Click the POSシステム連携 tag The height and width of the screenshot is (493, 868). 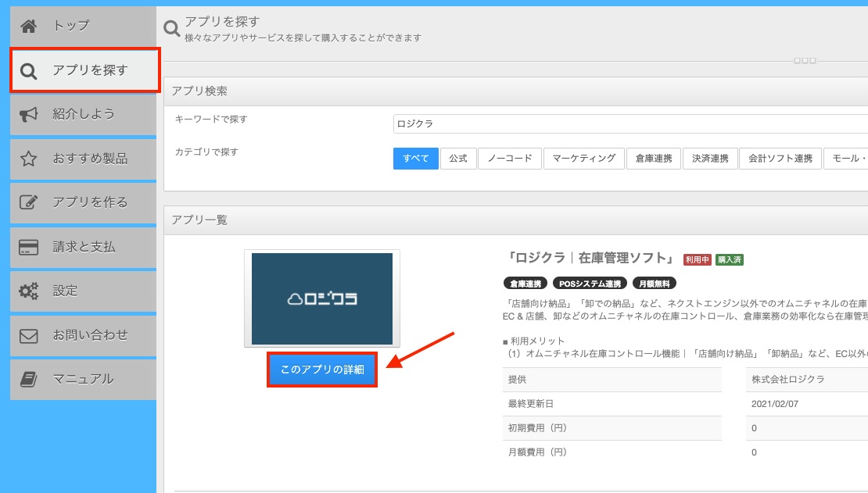tap(590, 284)
